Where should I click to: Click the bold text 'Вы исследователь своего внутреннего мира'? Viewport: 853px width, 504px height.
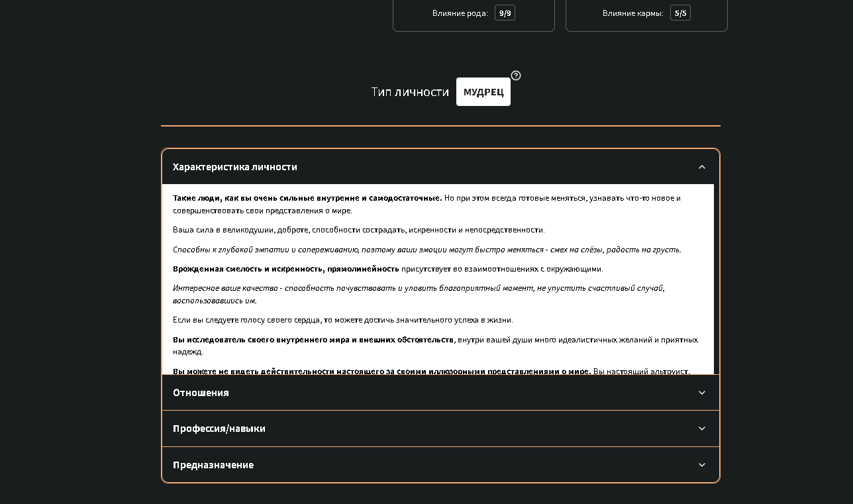(x=313, y=340)
